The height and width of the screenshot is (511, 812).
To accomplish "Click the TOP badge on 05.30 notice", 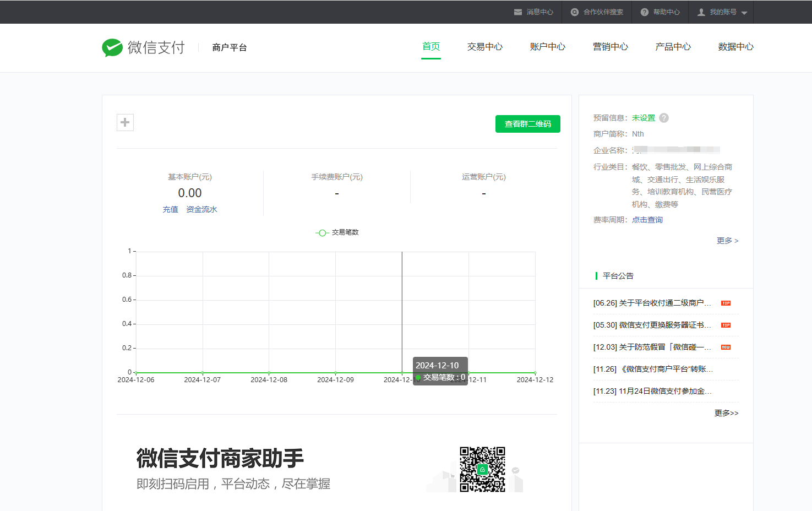I will (x=726, y=325).
